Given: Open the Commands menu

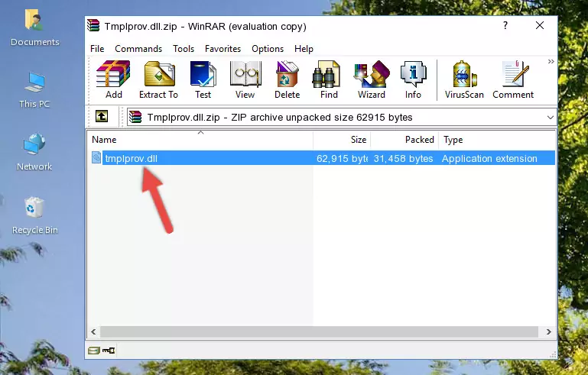Looking at the screenshot, I should tap(138, 49).
